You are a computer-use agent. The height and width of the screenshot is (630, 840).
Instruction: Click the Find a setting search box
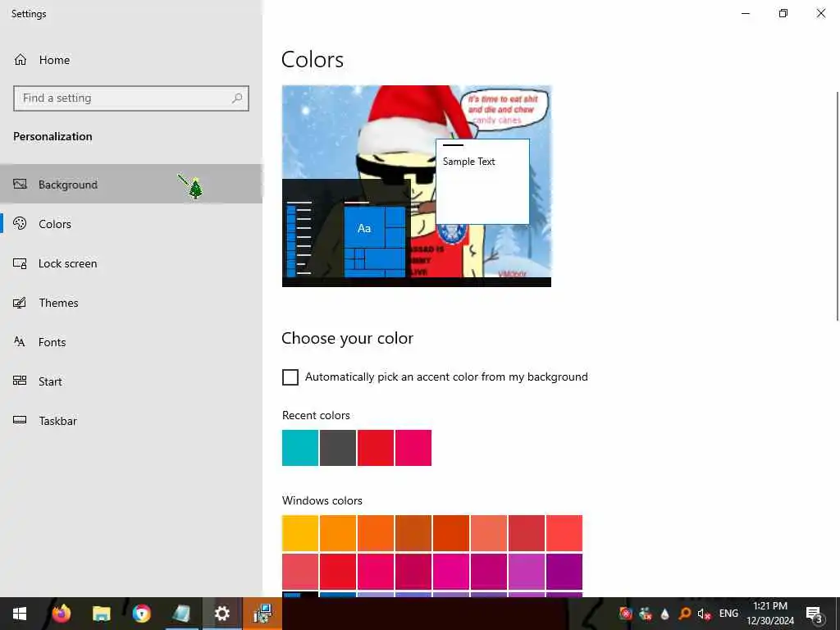tap(131, 98)
